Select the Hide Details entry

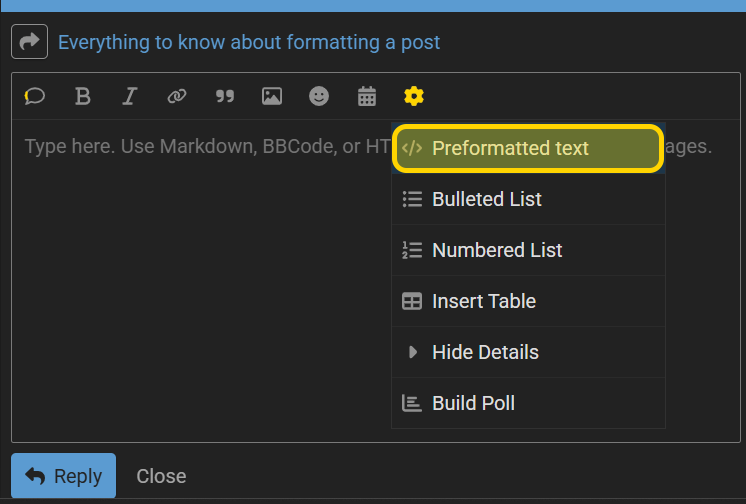coord(528,352)
